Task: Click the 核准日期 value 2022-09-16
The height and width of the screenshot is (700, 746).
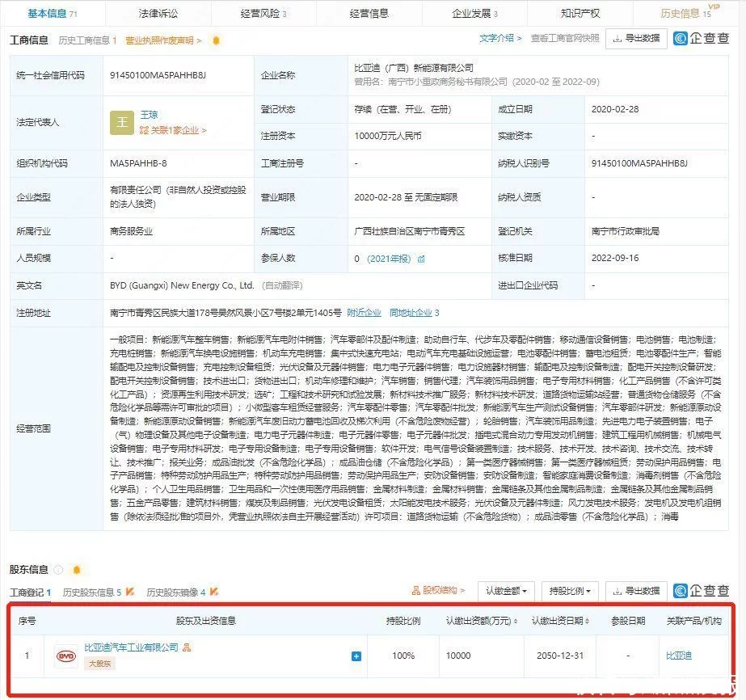Action: (615, 258)
